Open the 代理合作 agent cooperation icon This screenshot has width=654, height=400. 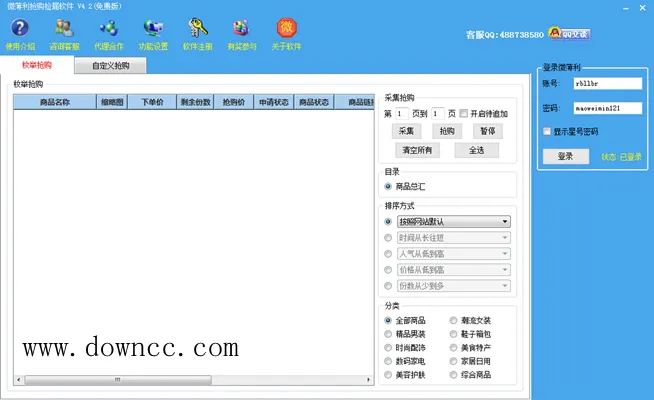[x=109, y=28]
